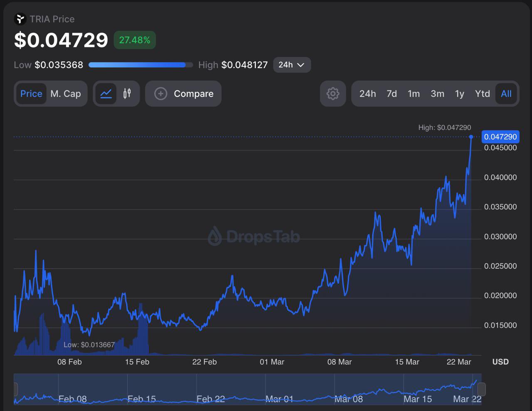Screen dimensions: 532x411
Task: Click the plus icon in Compare
Action: pos(161,94)
